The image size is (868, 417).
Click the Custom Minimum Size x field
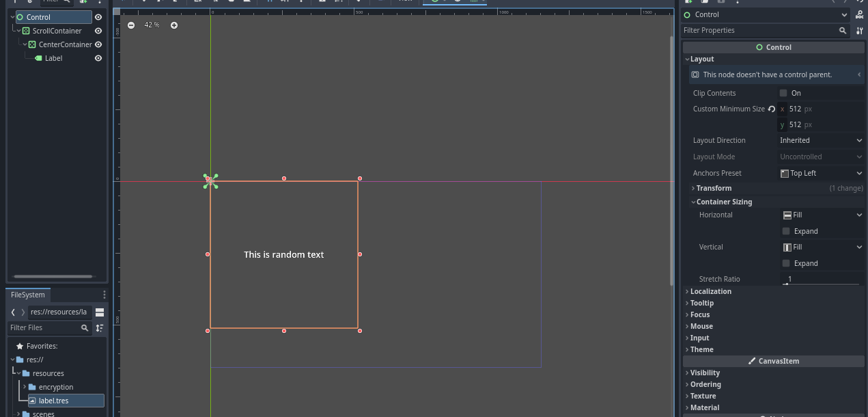[x=821, y=109]
